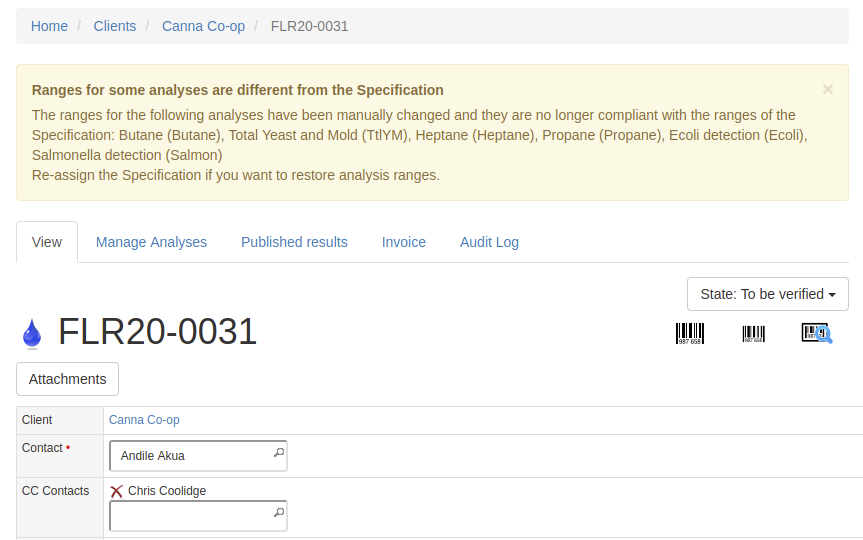Open the State: To be verified dropdown
Viewport: 863px width, 540px height.
(x=767, y=294)
